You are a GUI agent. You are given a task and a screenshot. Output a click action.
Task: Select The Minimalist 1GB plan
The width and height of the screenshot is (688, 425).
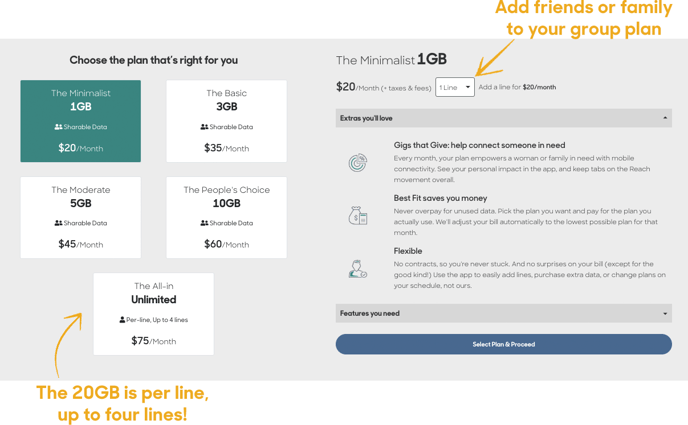[81, 121]
